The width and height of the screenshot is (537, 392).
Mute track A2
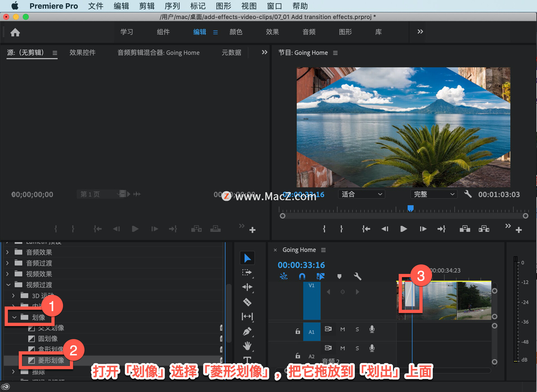343,348
